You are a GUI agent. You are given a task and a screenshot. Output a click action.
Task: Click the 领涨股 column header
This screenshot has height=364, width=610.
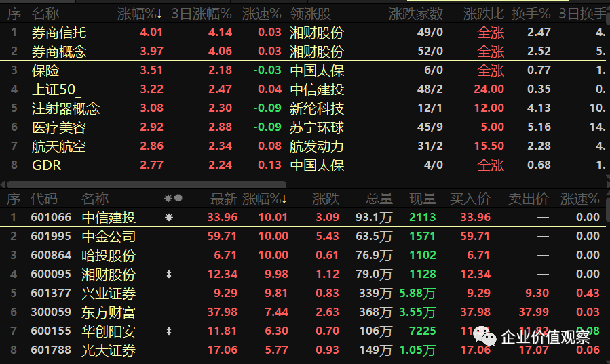(x=311, y=14)
